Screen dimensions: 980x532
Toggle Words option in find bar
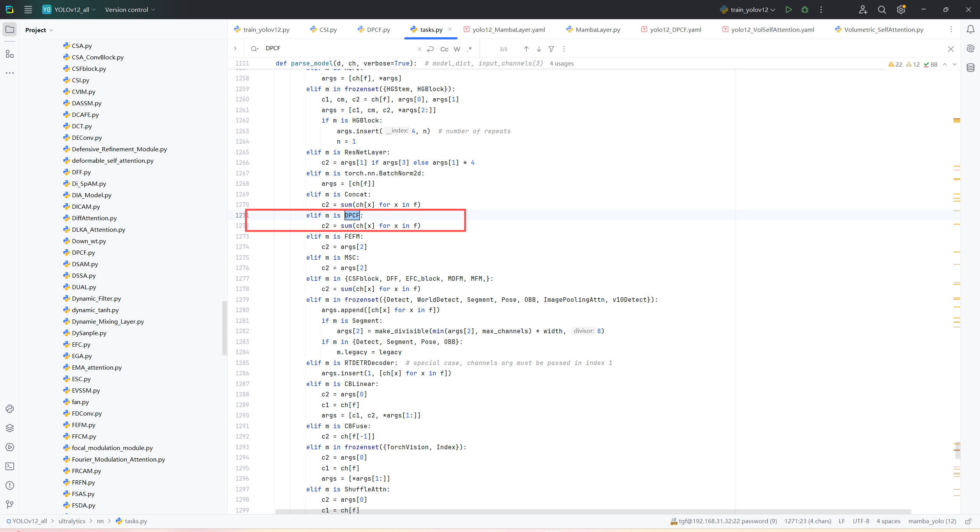457,49
